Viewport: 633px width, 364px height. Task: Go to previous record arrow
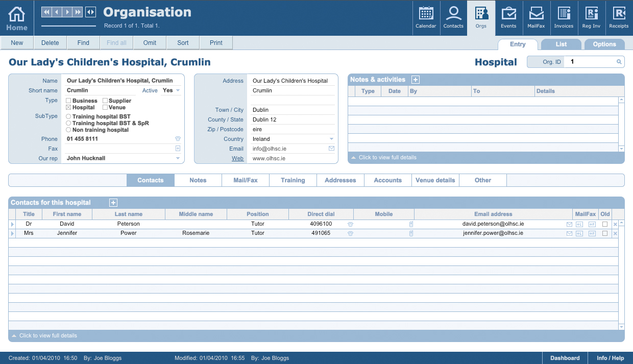pos(57,12)
